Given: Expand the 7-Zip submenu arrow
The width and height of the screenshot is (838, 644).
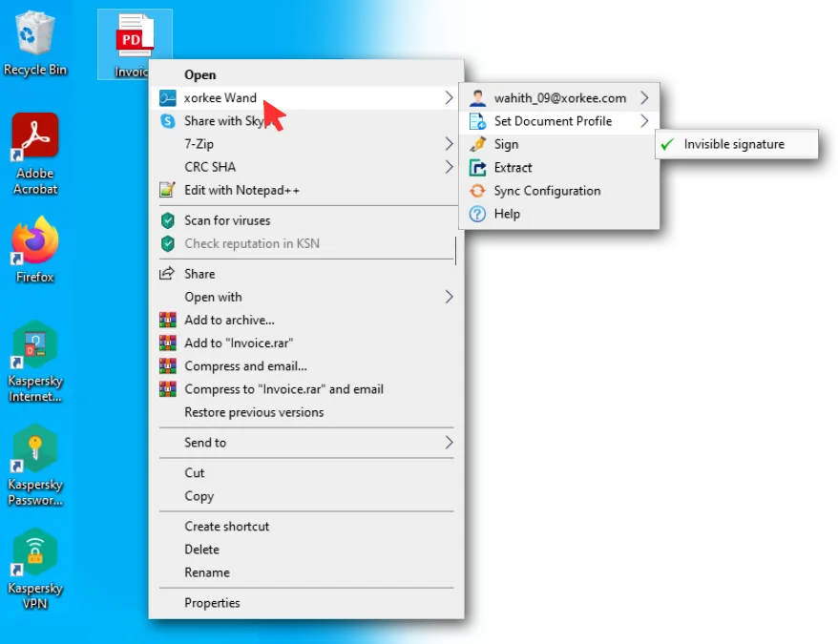Looking at the screenshot, I should click(x=449, y=144).
